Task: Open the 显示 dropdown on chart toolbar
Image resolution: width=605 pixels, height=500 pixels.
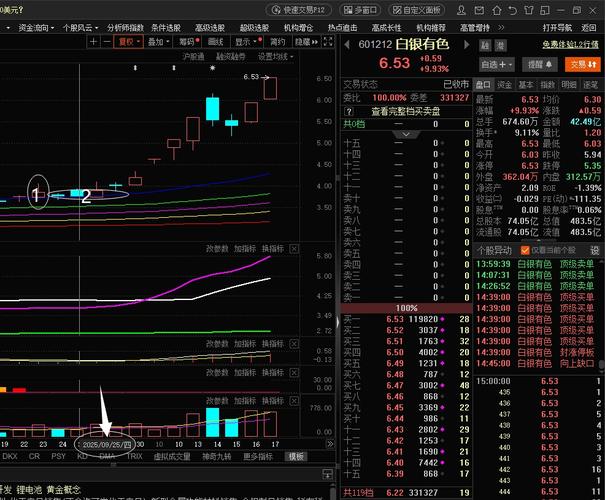Action: pos(247,43)
